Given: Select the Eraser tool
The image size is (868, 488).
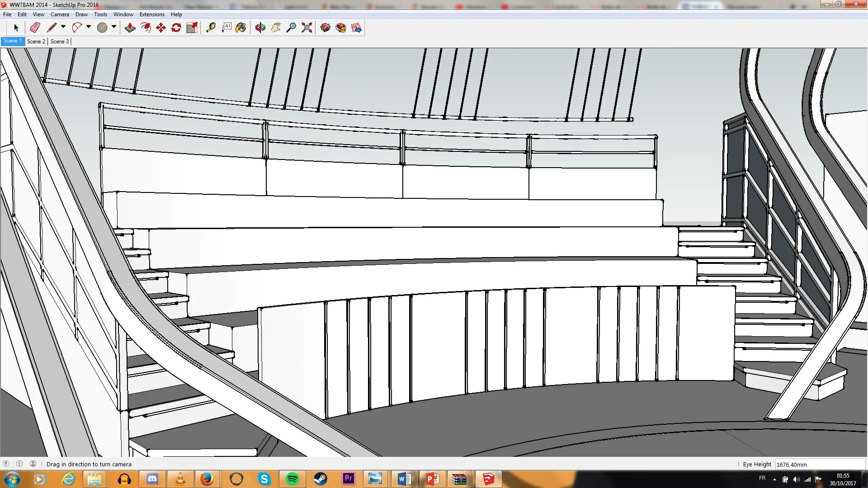Looking at the screenshot, I should (x=35, y=28).
